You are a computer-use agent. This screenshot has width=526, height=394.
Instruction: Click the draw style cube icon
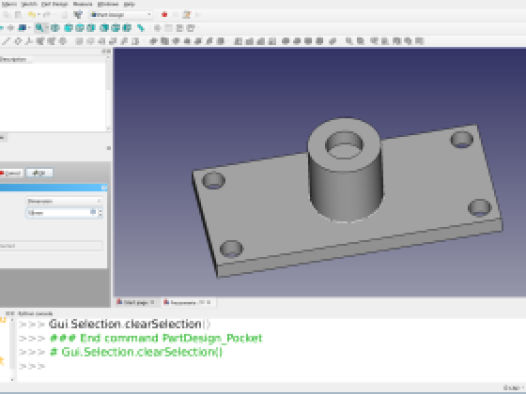point(22,28)
